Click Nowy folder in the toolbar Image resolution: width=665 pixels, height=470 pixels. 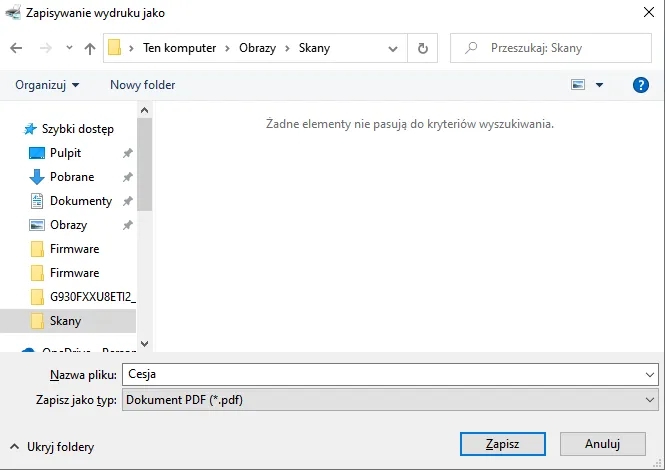(x=142, y=85)
